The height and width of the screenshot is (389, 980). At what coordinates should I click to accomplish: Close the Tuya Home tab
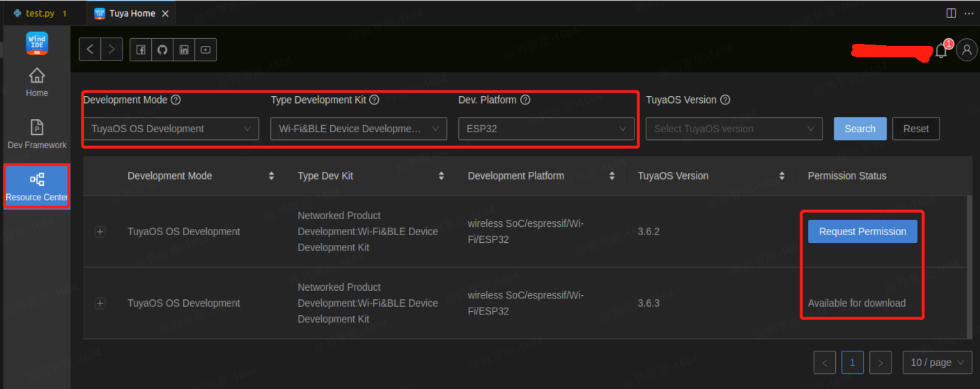[x=165, y=13]
